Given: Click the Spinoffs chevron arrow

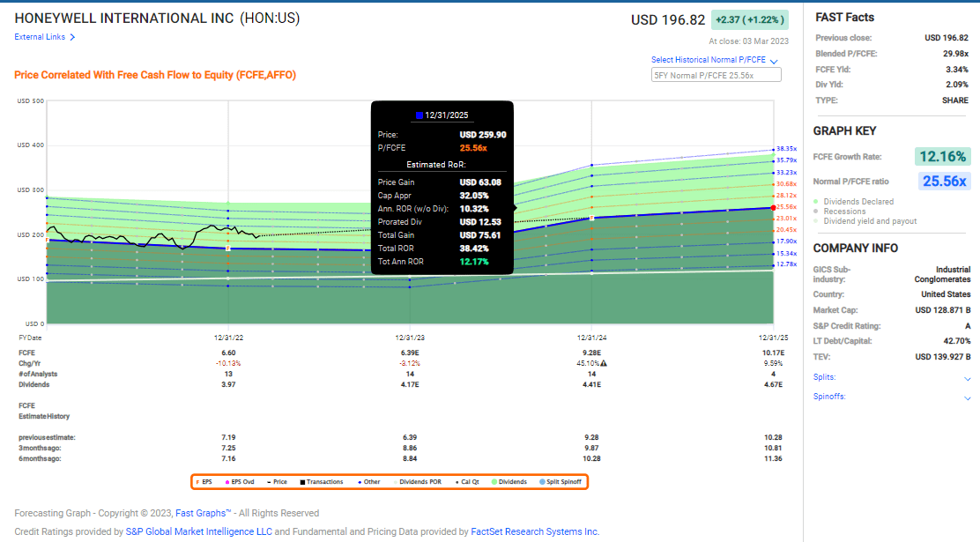Looking at the screenshot, I should [x=968, y=398].
